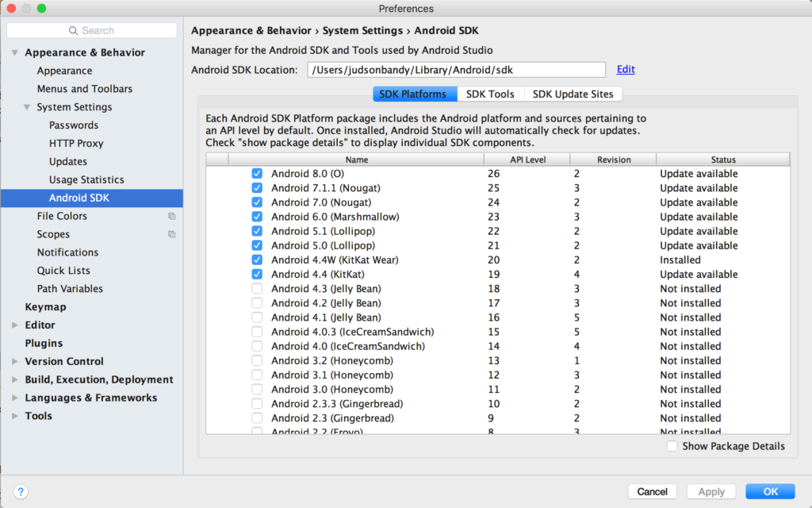Click Android 4.0 (IceCreamSandwich) row name
The width and height of the screenshot is (812, 508).
(x=348, y=346)
